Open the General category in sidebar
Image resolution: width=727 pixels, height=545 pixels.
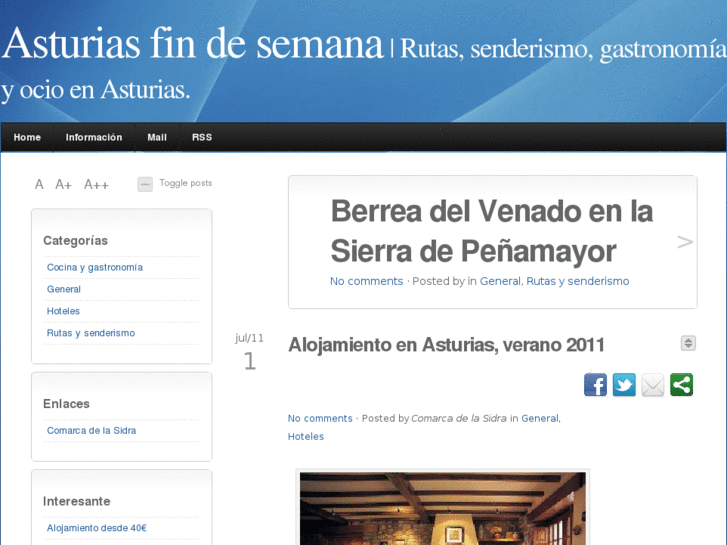pyautogui.click(x=64, y=289)
